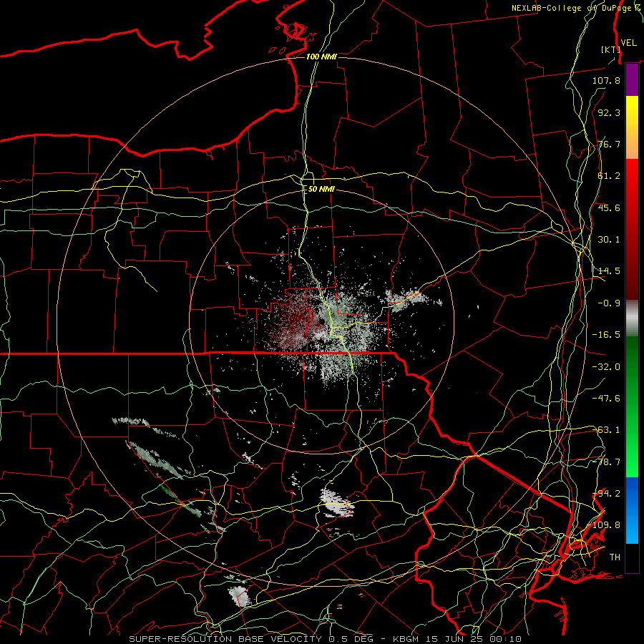Pick the yellow-orange segment of the velocity scale
Image resolution: width=644 pixels, height=644 pixels.
pyautogui.click(x=632, y=127)
